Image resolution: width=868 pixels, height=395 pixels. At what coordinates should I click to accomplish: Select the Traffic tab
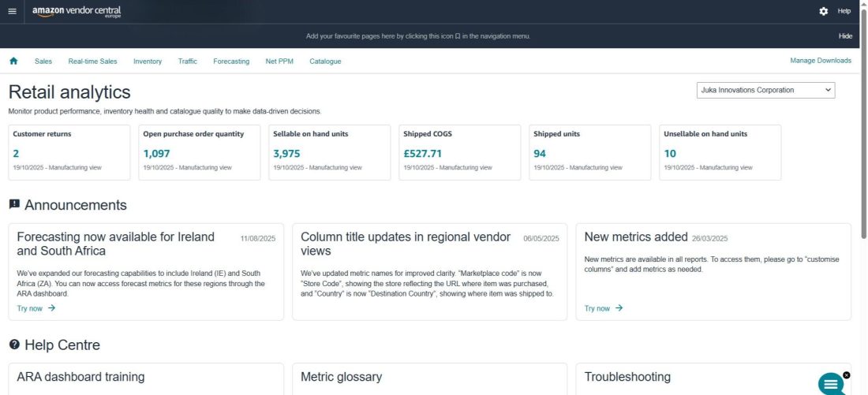click(x=188, y=61)
